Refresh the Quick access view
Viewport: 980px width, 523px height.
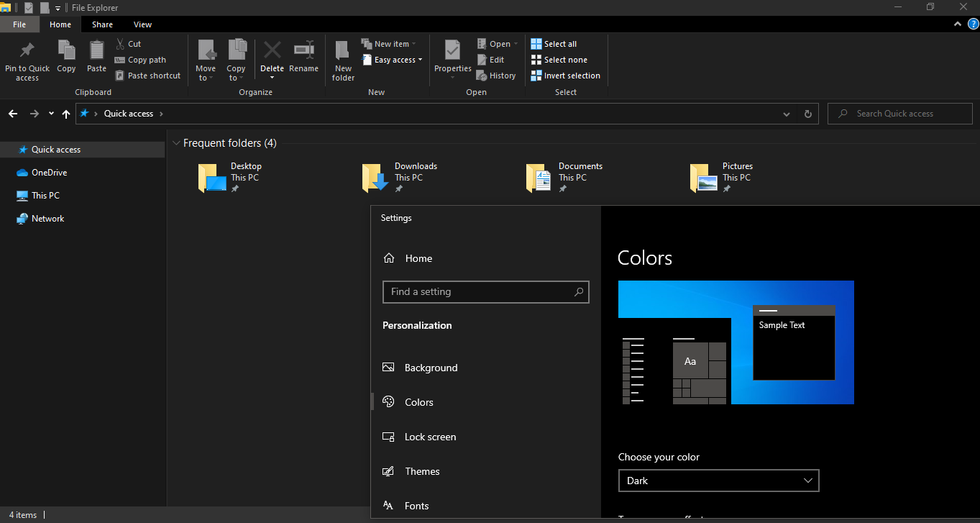[x=808, y=114]
